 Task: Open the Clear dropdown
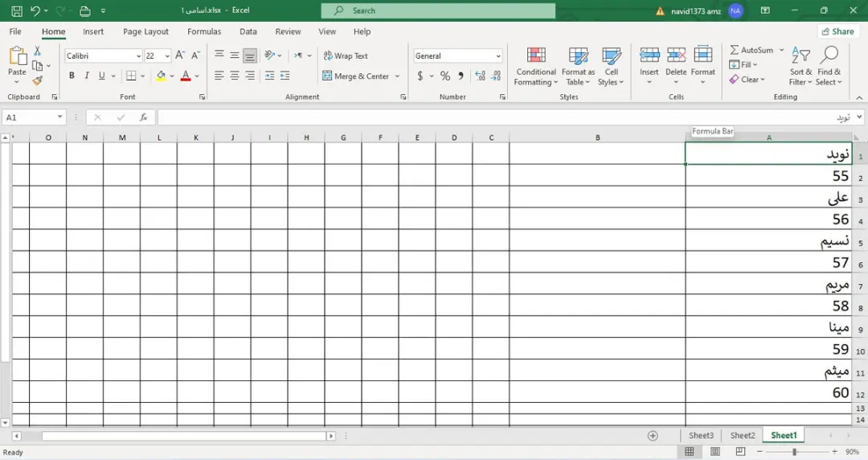tap(747, 80)
